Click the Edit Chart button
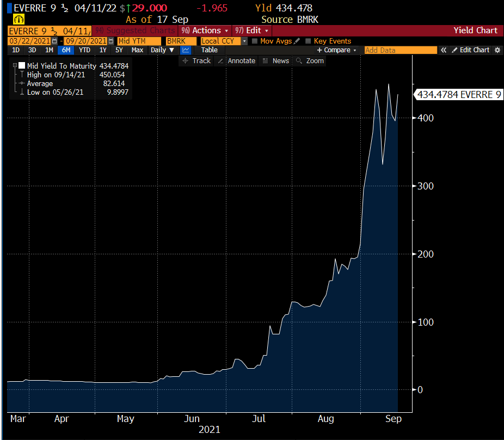 [471, 50]
